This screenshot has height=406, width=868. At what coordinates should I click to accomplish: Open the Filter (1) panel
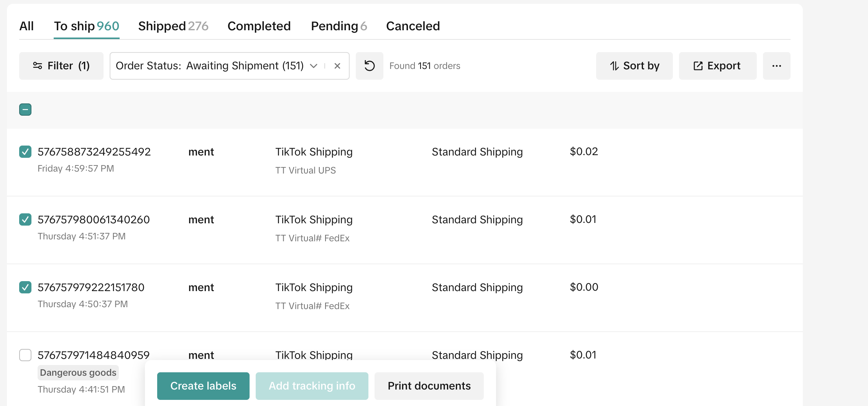point(61,66)
